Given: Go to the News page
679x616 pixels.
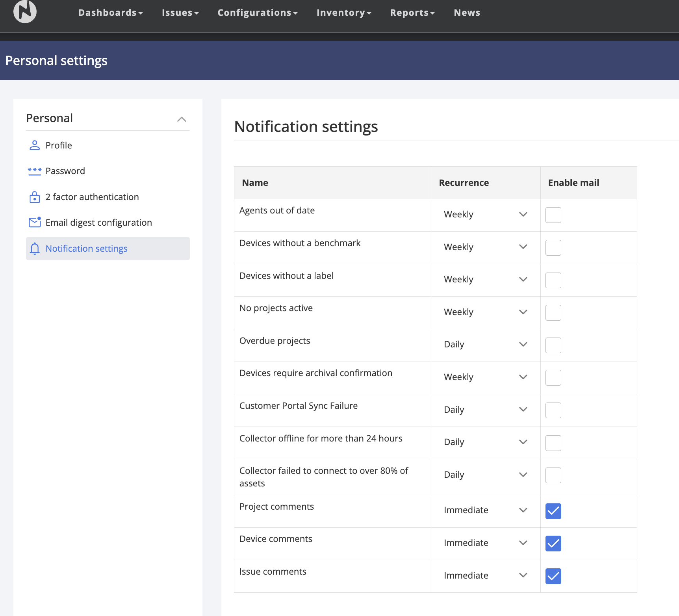Looking at the screenshot, I should tap(467, 13).
